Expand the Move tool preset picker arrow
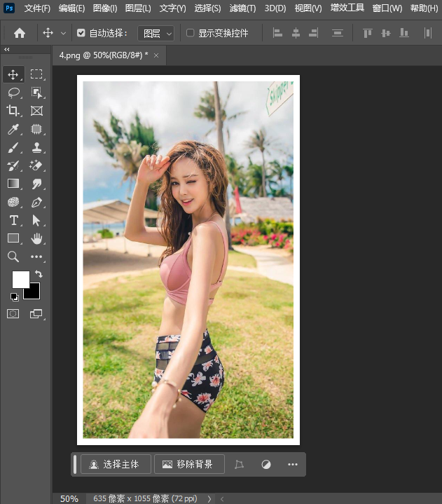 pos(64,33)
